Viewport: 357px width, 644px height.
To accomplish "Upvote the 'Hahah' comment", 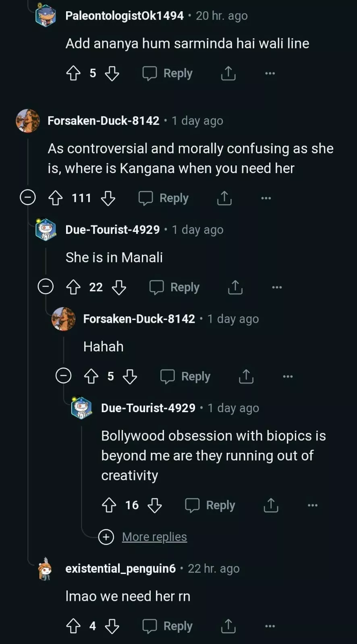I will click(x=91, y=376).
